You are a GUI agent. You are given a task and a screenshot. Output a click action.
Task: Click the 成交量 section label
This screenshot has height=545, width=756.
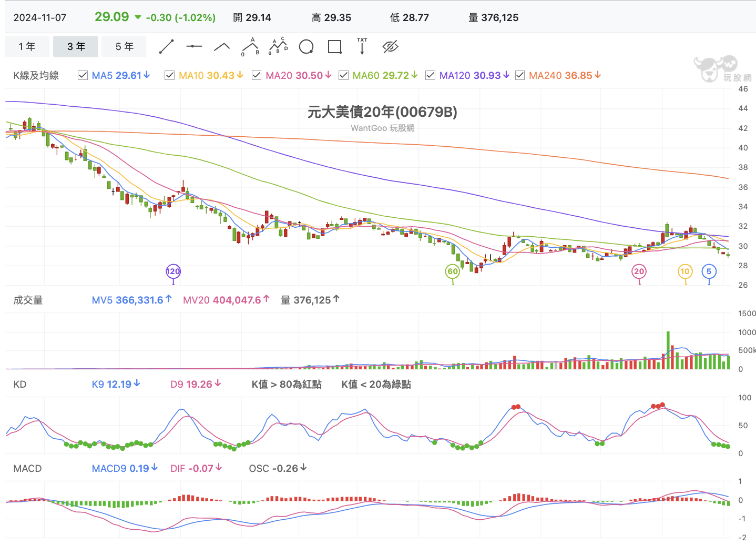[x=28, y=300]
